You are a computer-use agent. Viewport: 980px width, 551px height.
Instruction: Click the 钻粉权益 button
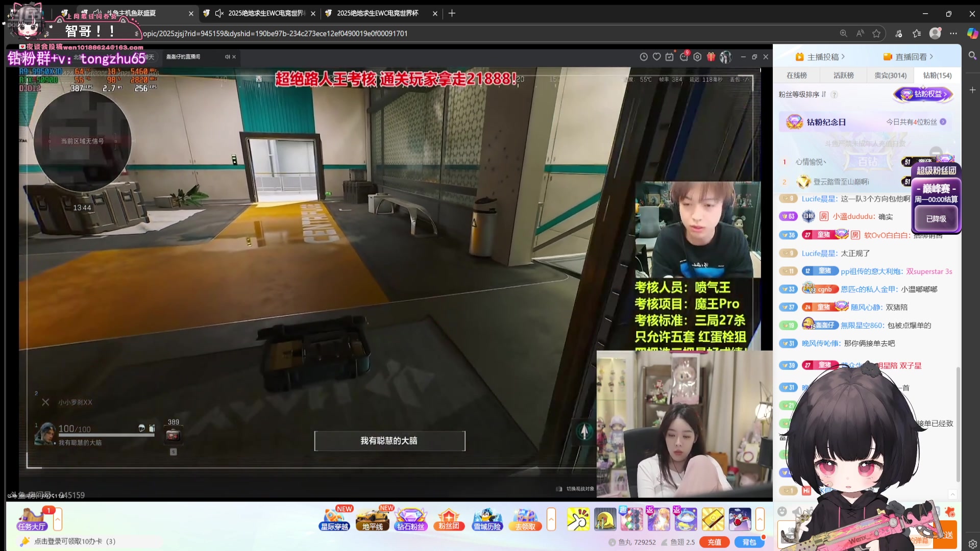pos(923,94)
